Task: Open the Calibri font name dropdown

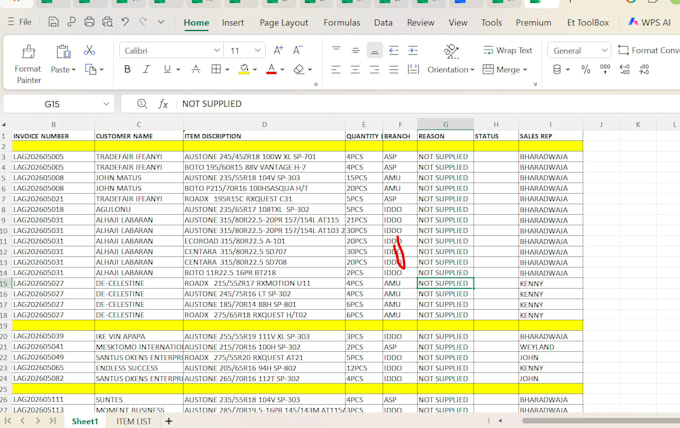Action: click(217, 51)
